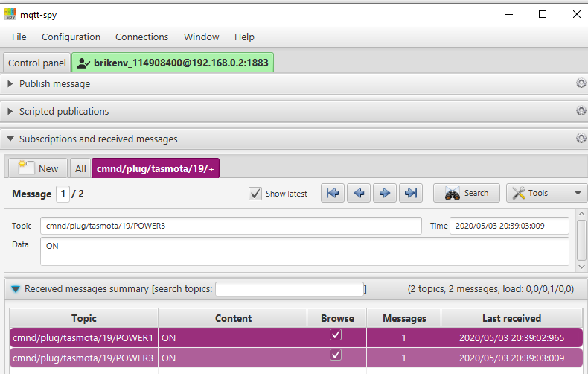This screenshot has height=374, width=588.
Task: Click the Topic field showing POWER3
Action: tap(231, 226)
